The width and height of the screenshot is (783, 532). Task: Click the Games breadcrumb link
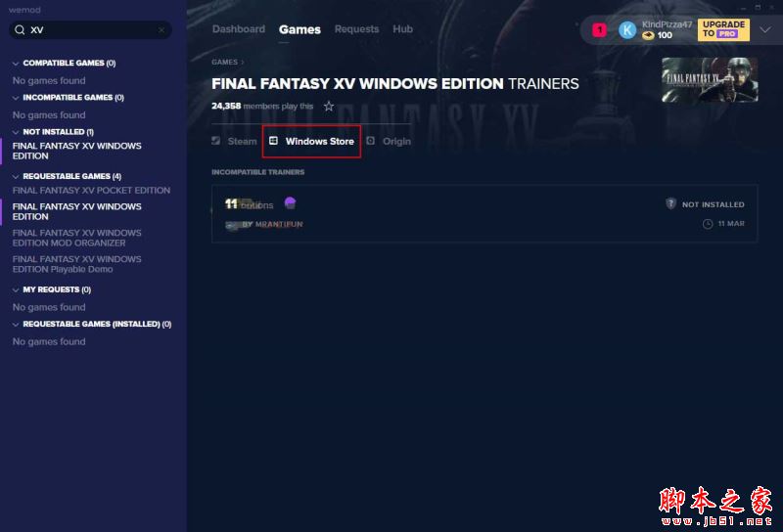pos(225,62)
